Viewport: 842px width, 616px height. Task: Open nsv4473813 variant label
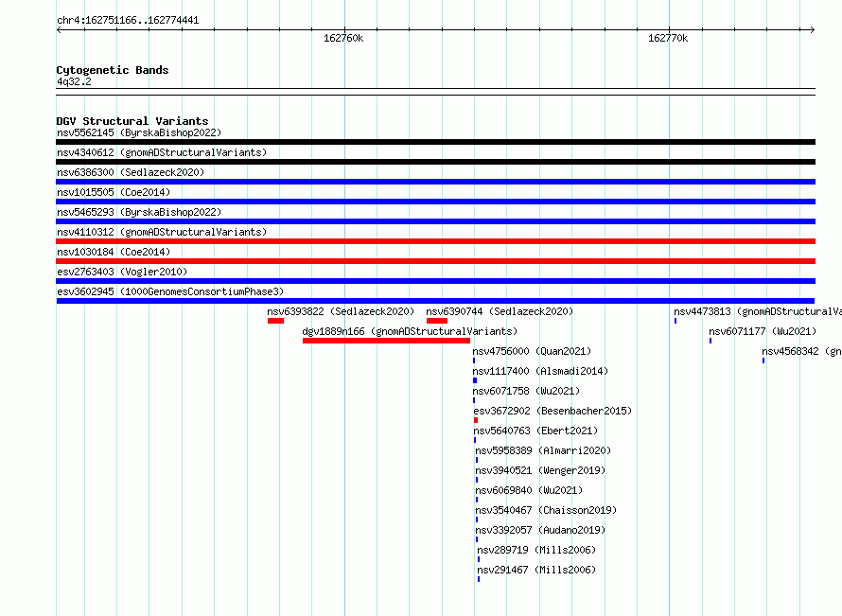pyautogui.click(x=758, y=311)
